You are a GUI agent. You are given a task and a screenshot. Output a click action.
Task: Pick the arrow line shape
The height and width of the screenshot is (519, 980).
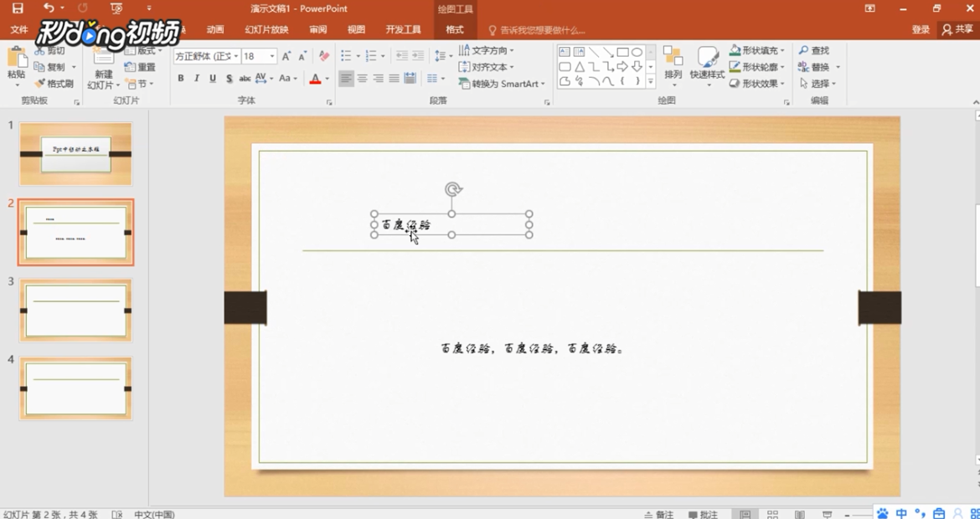pos(608,52)
